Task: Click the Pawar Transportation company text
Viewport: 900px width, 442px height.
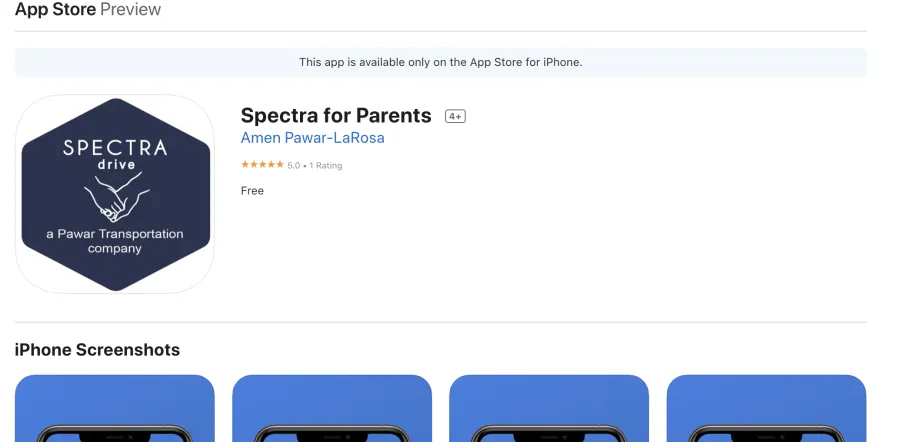Action: pos(115,241)
